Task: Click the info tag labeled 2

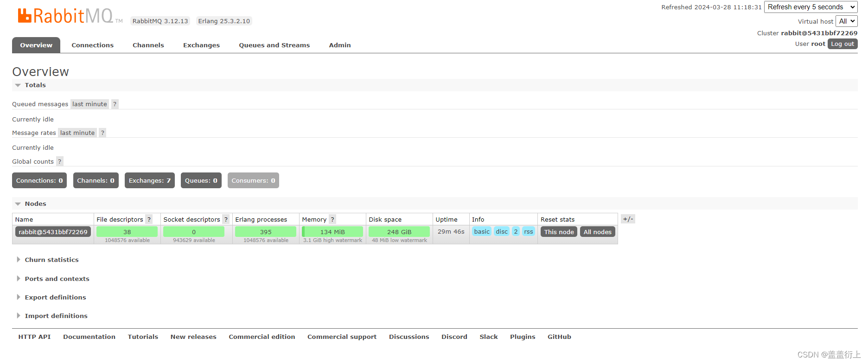Action: [516, 232]
